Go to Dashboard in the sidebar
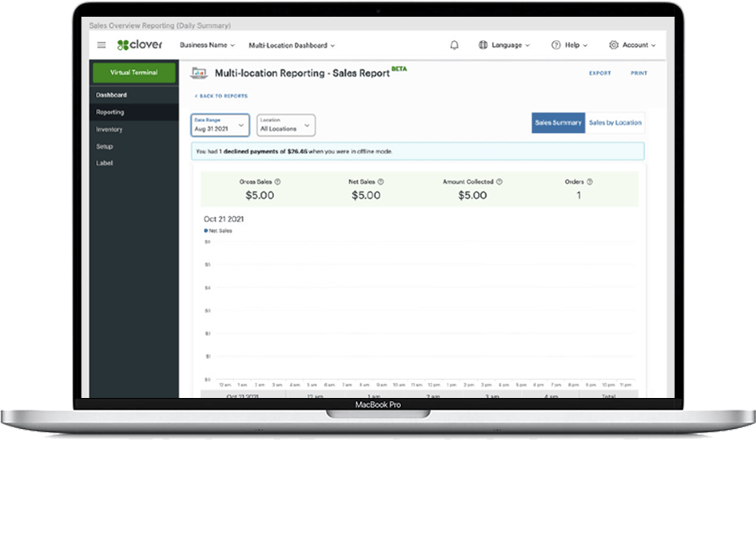Screen dimensions: 756x556 [134, 95]
